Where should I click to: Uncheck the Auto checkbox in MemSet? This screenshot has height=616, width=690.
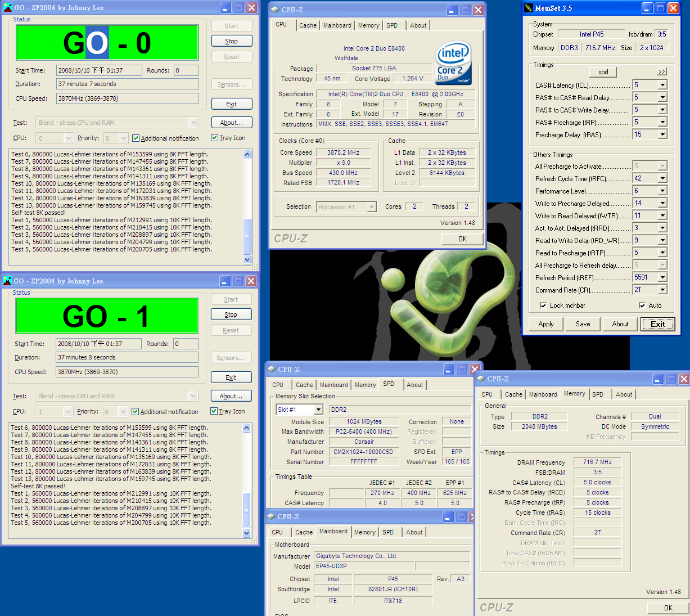coord(642,305)
